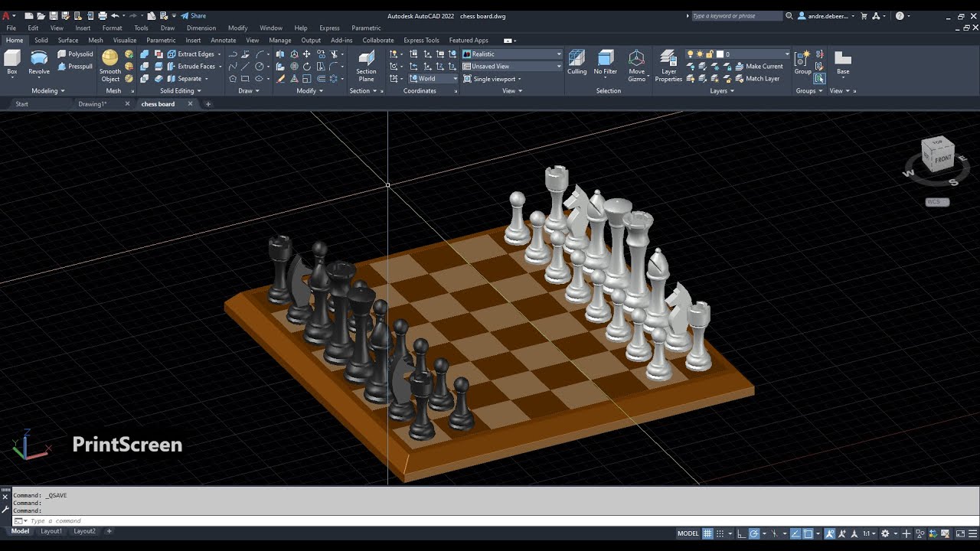This screenshot has width=980, height=551.
Task: Toggle Ortho mode in status bar
Action: click(742, 533)
